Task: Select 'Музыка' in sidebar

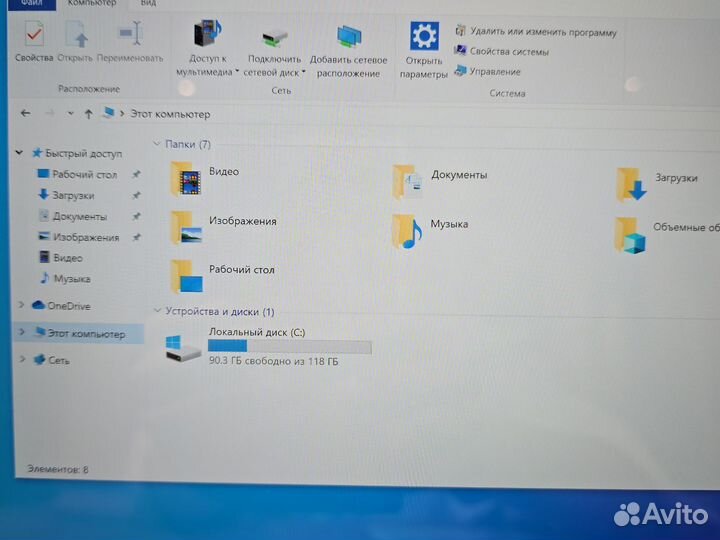Action: coord(65,278)
